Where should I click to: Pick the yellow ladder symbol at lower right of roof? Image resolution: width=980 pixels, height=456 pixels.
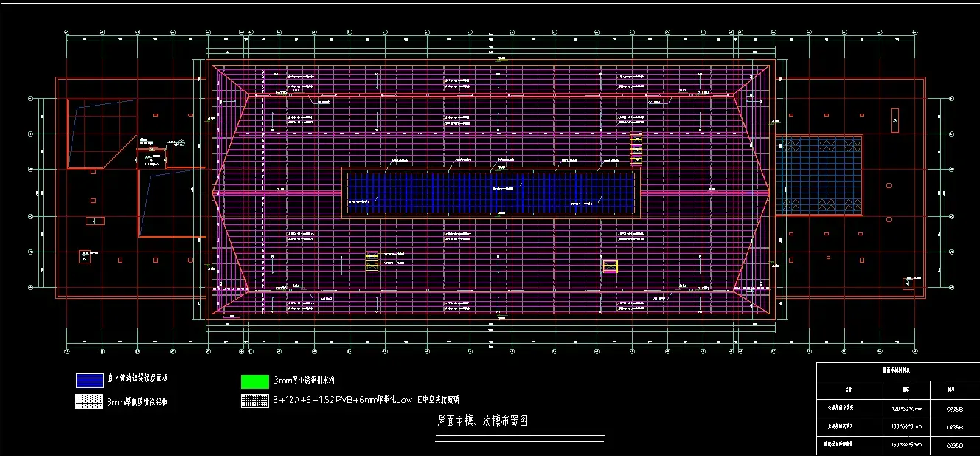[x=610, y=266]
